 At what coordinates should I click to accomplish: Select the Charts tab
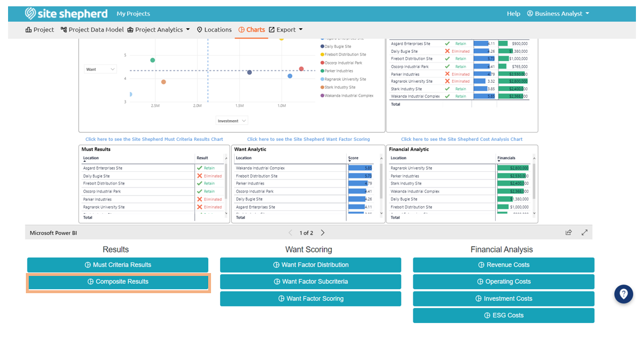[251, 29]
